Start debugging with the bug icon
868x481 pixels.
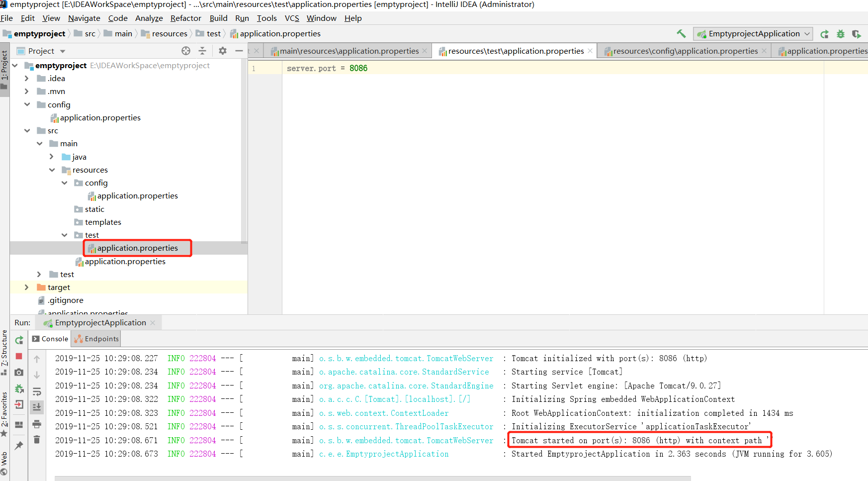click(x=840, y=33)
